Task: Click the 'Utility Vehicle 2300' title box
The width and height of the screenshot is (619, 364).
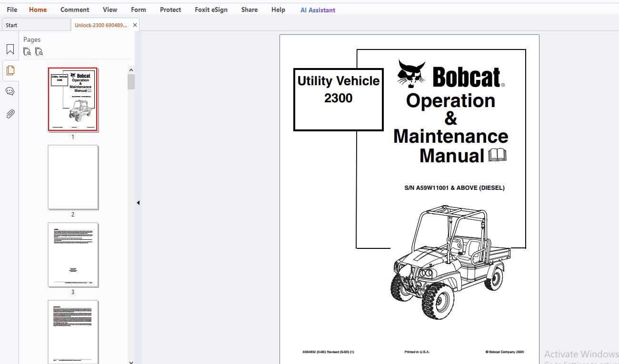Action: pyautogui.click(x=339, y=99)
